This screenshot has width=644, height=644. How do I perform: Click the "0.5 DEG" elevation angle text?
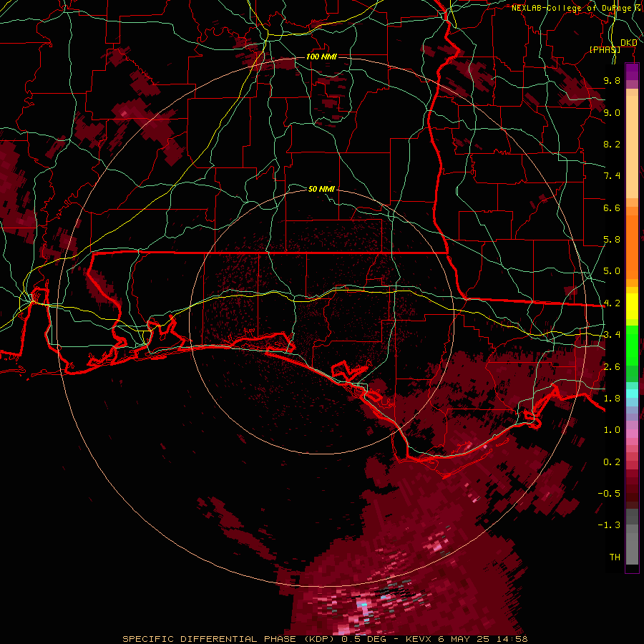364,639
